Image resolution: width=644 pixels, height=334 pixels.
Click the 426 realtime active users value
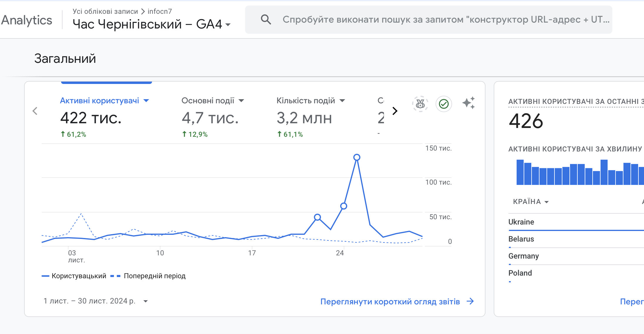pos(526,121)
